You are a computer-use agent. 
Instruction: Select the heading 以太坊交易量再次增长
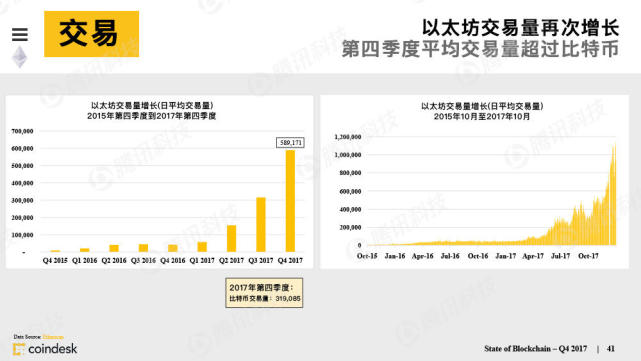tap(521, 28)
